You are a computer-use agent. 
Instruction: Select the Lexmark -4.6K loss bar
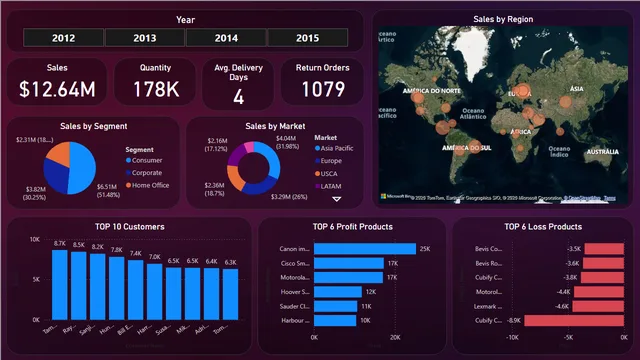[598, 306]
